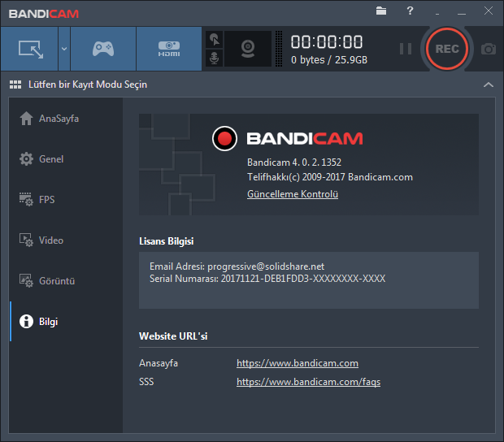Screen dimensions: 504x442
Task: Click the Lisans Bilgisi heading
Action: [166, 241]
